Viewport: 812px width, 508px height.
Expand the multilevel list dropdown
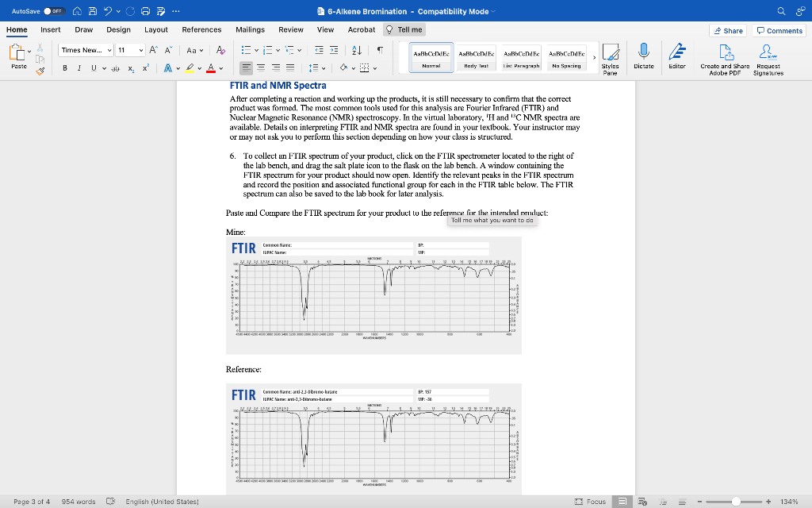coord(300,50)
